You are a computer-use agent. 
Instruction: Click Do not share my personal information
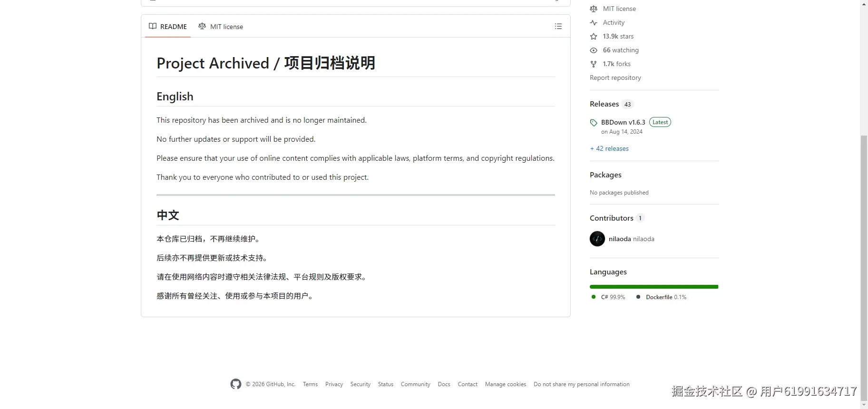pos(582,384)
